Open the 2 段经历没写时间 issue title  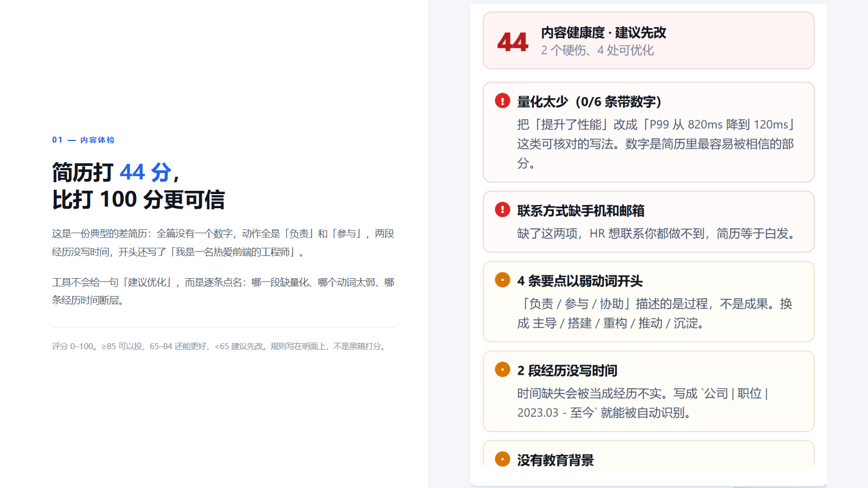point(567,371)
